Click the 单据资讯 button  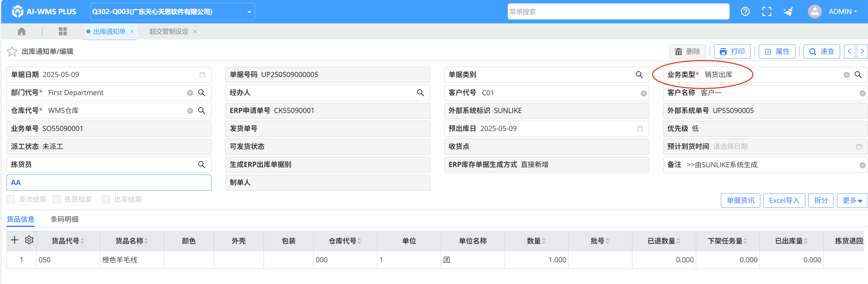740,201
